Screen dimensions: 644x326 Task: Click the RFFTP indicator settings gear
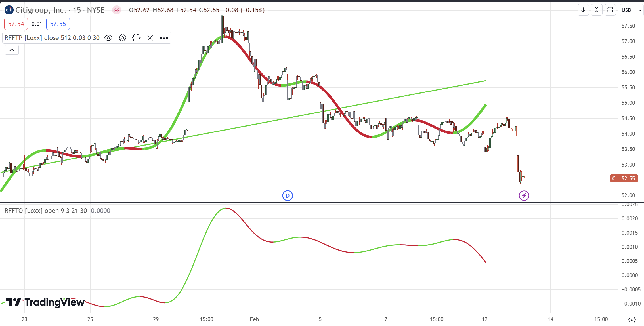click(122, 38)
